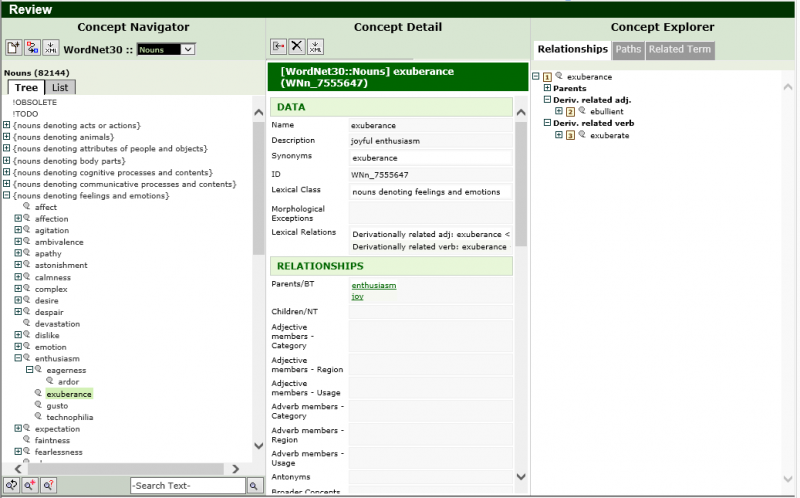Click the back arrow icon in Concept Detail
The image size is (800, 498).
click(278, 46)
